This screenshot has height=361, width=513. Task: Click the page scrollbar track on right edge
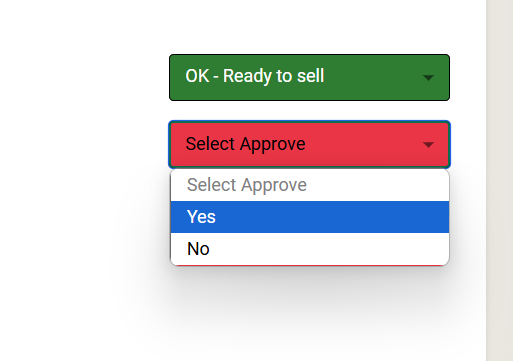tap(499, 180)
